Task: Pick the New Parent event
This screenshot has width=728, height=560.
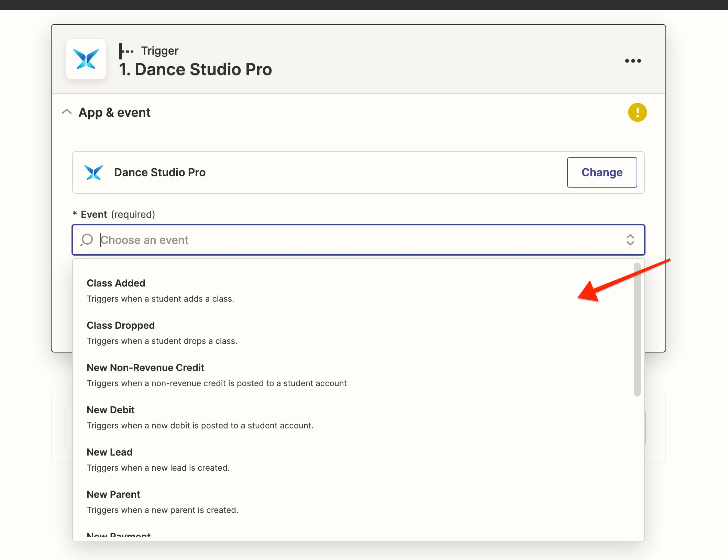Action: [354, 502]
